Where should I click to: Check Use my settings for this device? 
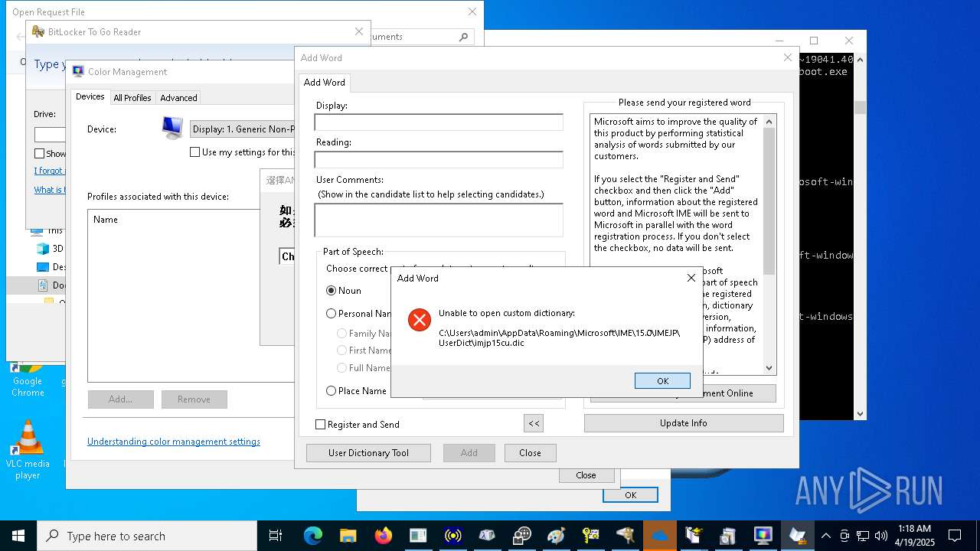coord(195,152)
